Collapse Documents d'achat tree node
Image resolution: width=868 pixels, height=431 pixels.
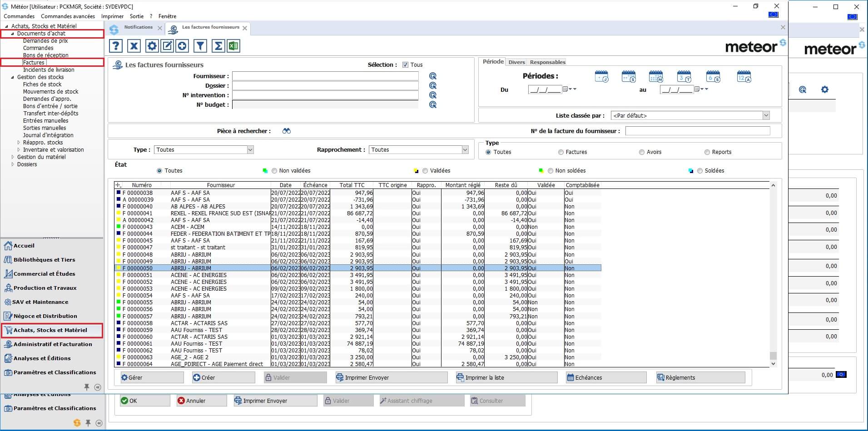point(13,34)
